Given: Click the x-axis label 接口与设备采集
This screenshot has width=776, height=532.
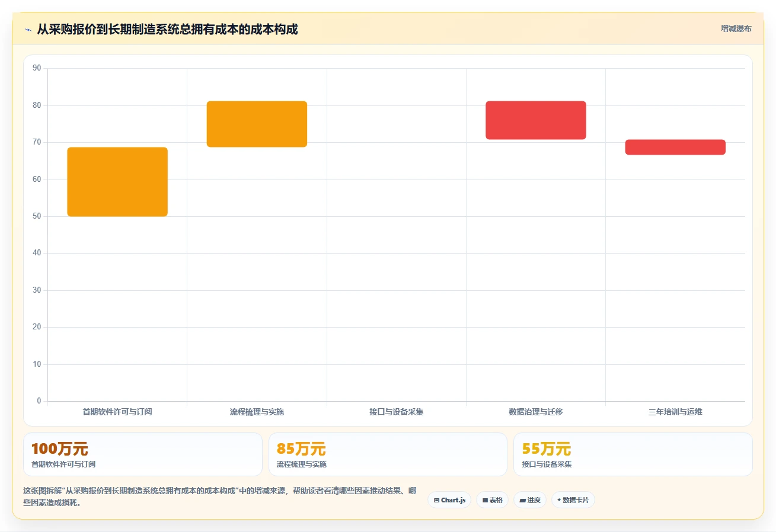Looking at the screenshot, I should (x=396, y=412).
